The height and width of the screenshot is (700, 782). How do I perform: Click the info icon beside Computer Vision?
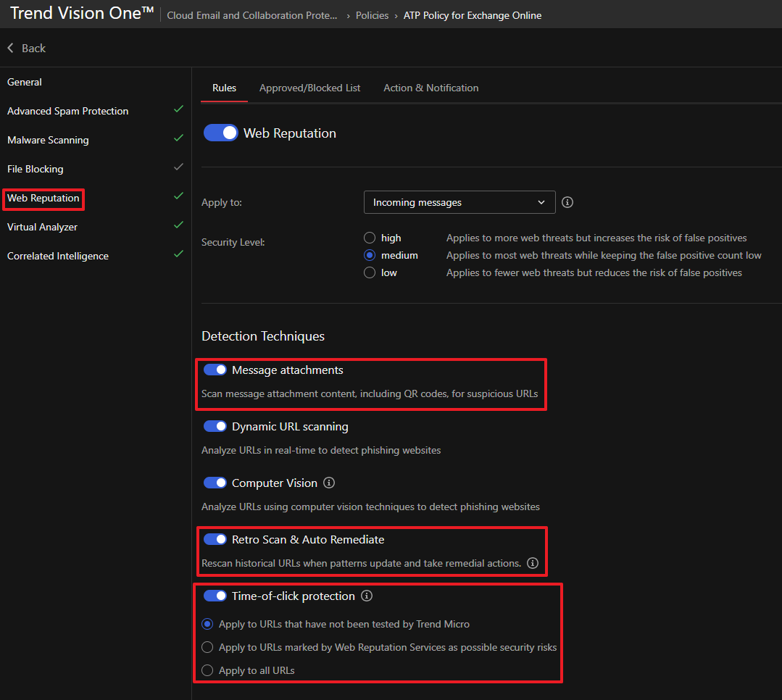(x=329, y=483)
